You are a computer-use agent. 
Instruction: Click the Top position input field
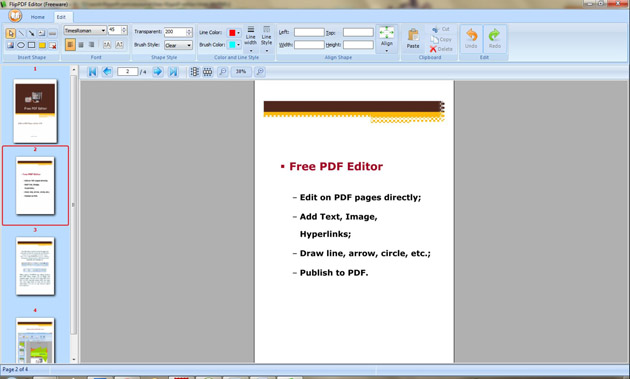pyautogui.click(x=358, y=32)
